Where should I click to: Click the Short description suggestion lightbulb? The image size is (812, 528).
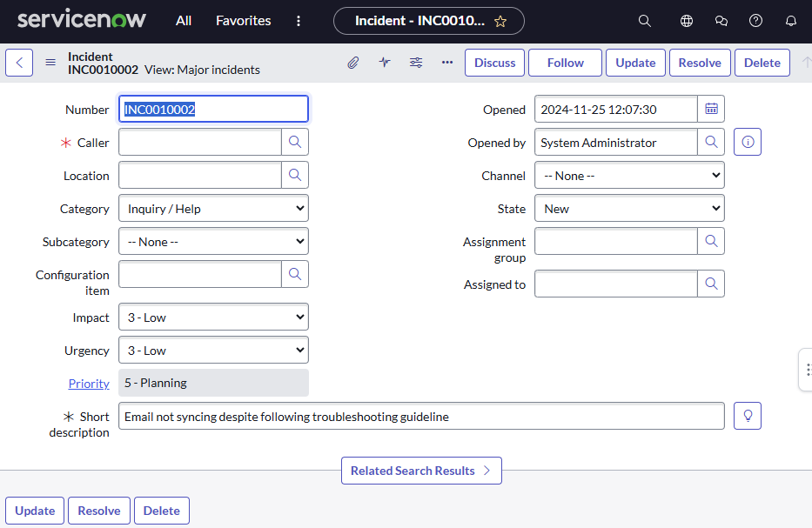748,416
